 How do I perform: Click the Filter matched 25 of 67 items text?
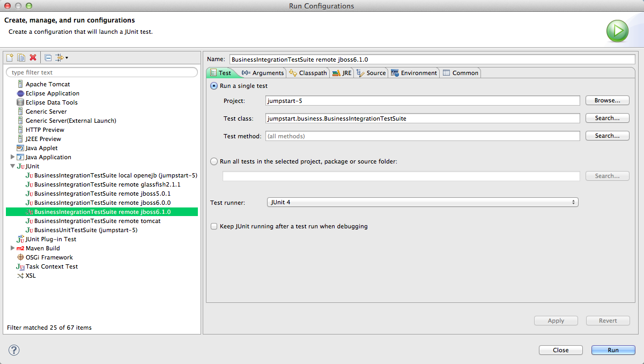49,327
